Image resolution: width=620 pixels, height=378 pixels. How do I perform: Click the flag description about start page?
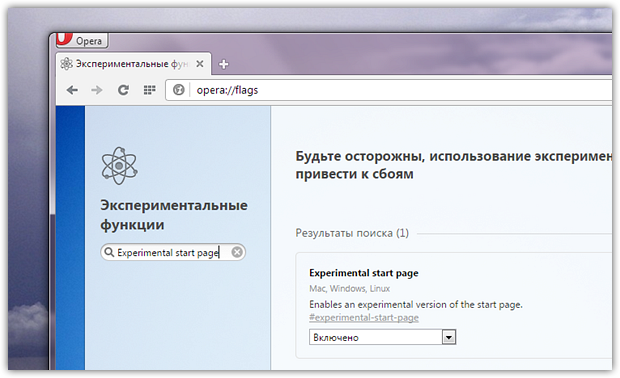[x=416, y=304]
